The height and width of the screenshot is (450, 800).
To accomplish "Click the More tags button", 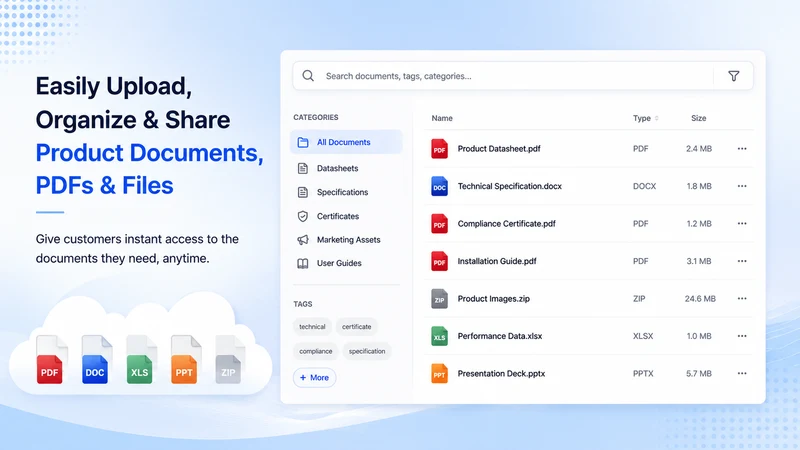I will pyautogui.click(x=314, y=378).
